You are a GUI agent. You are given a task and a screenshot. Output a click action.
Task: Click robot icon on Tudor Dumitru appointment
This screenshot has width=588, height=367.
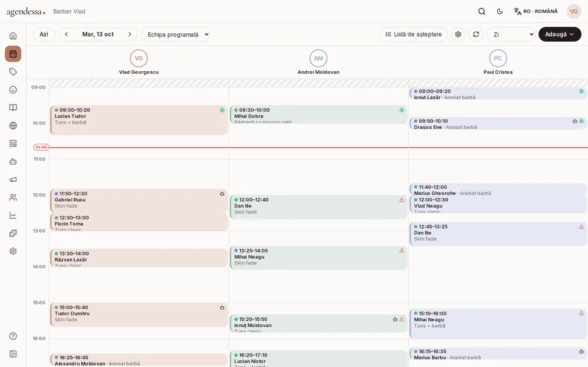[x=222, y=308]
